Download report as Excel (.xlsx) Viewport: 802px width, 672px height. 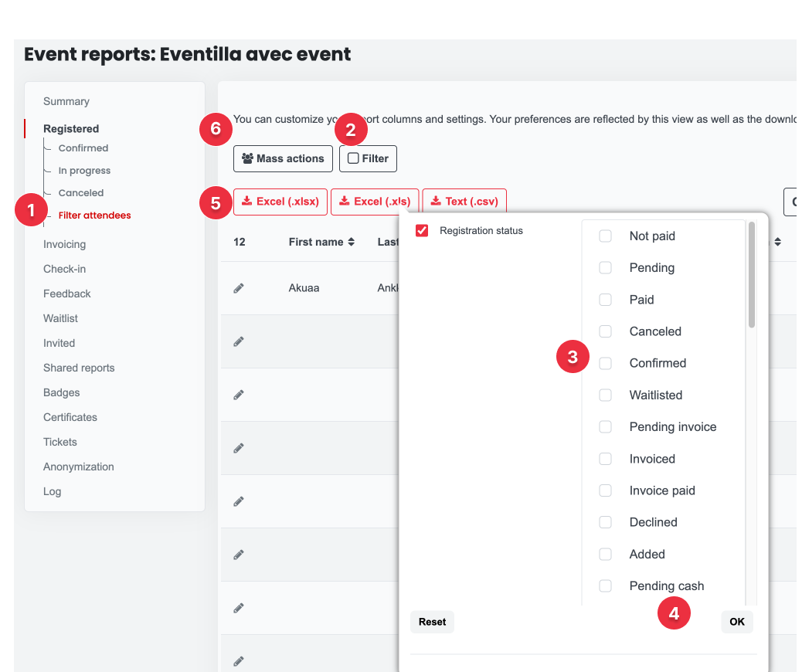[280, 202]
